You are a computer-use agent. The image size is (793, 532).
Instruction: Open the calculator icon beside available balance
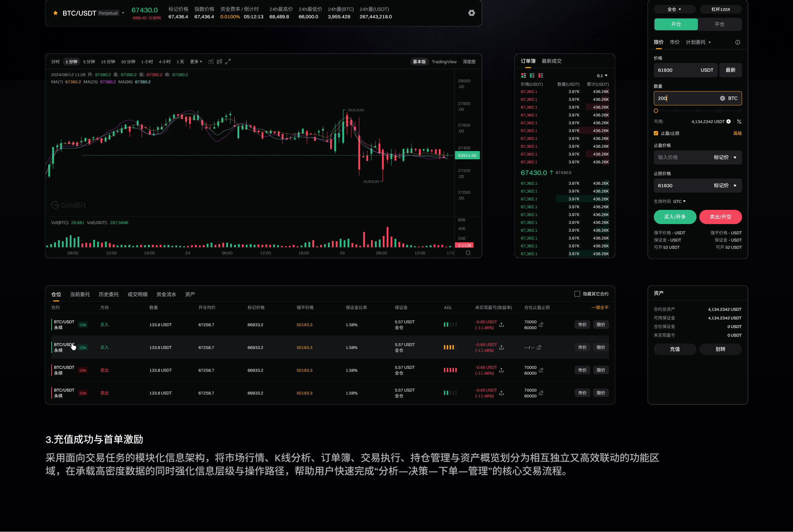(x=739, y=122)
